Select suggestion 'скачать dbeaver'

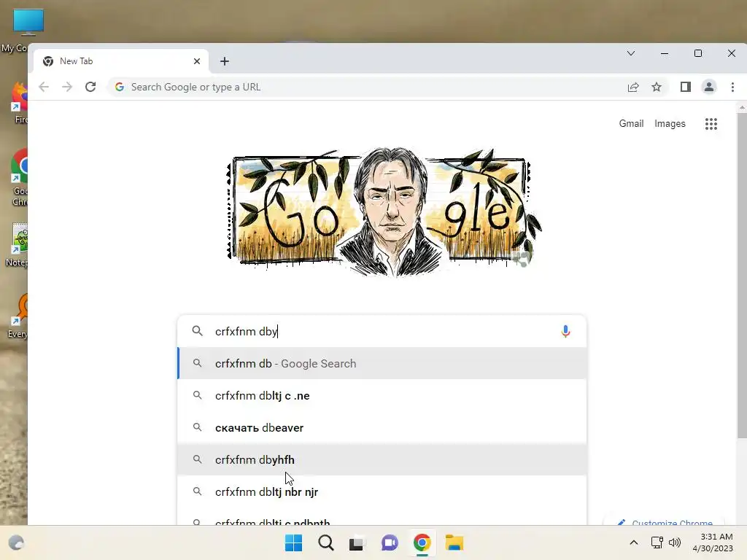click(382, 427)
